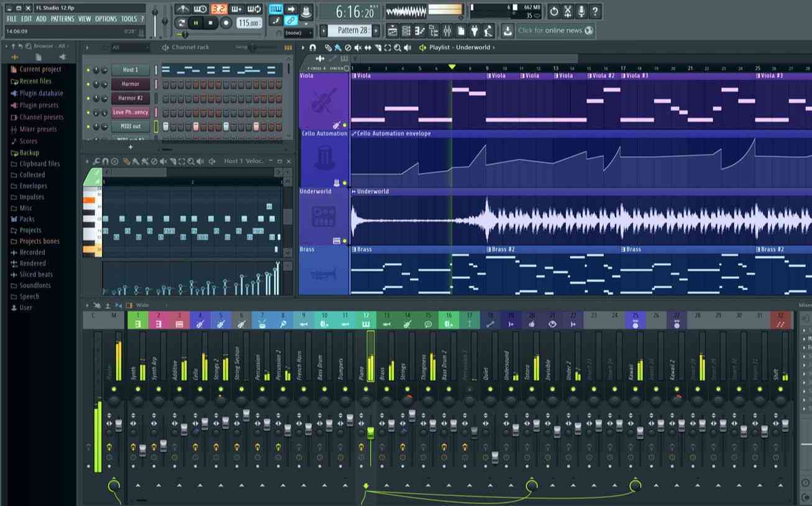The width and height of the screenshot is (812, 506).
Task: Mute the Harmor #2 channel green LED
Action: point(88,99)
